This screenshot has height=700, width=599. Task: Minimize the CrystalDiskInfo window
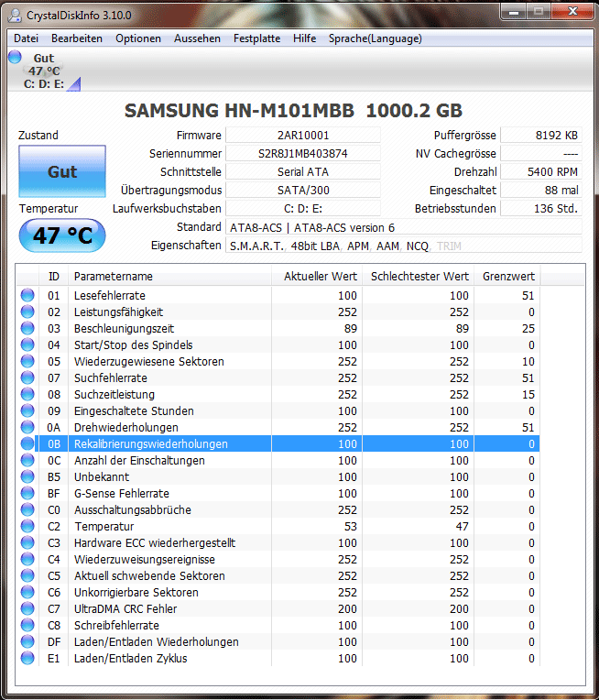click(514, 12)
